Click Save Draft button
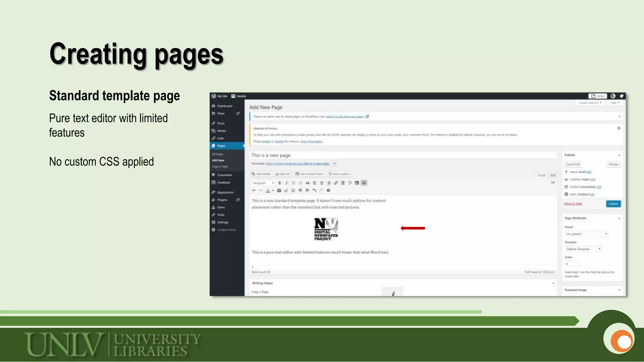 coord(573,164)
